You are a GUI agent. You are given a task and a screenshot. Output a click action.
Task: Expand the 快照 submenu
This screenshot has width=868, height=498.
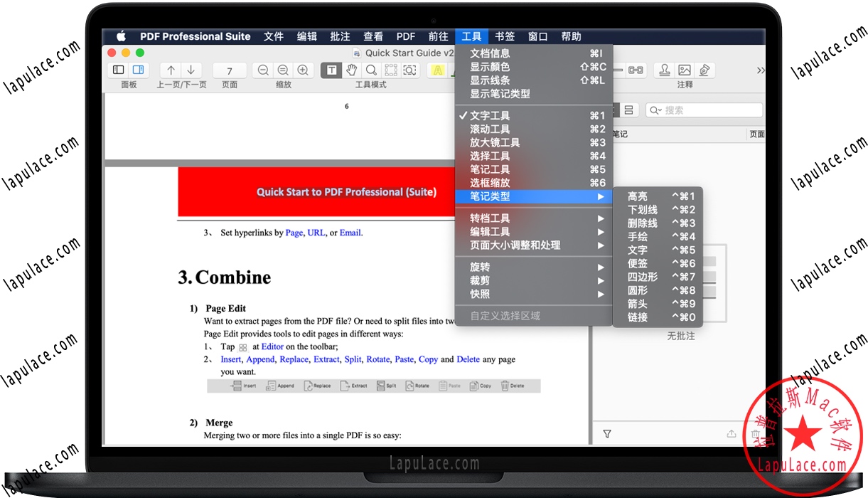pyautogui.click(x=534, y=295)
